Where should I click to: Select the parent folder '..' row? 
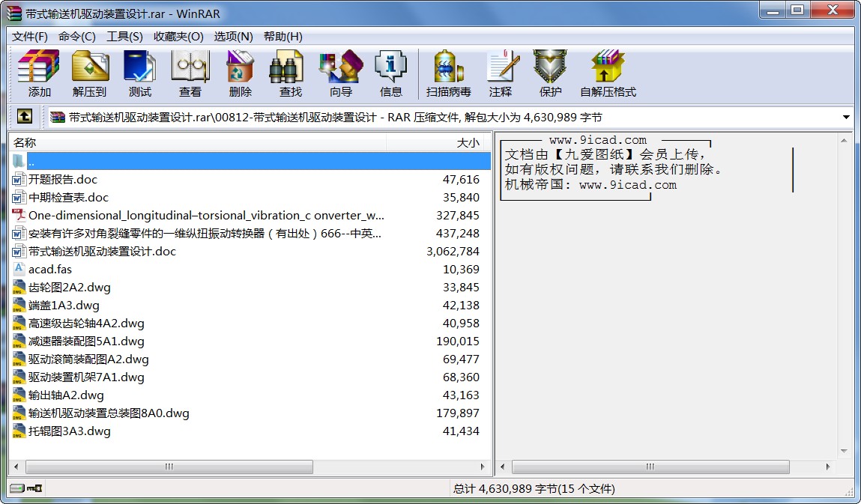[250, 162]
